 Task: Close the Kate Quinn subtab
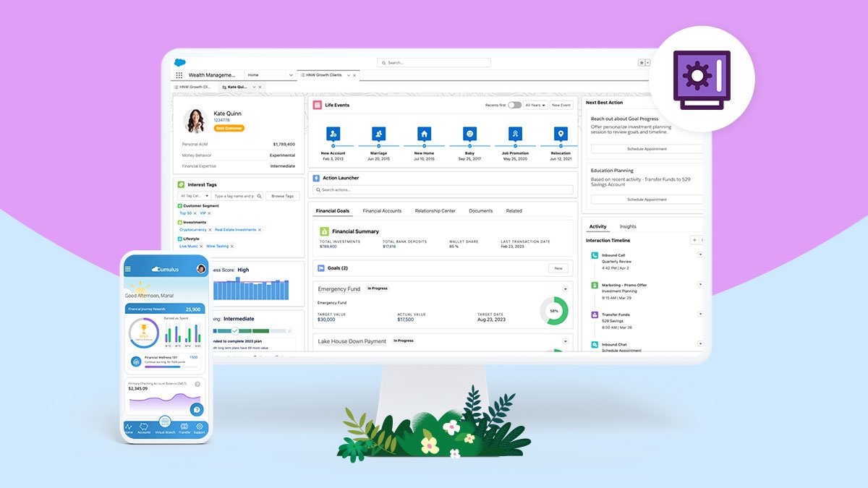click(x=260, y=87)
